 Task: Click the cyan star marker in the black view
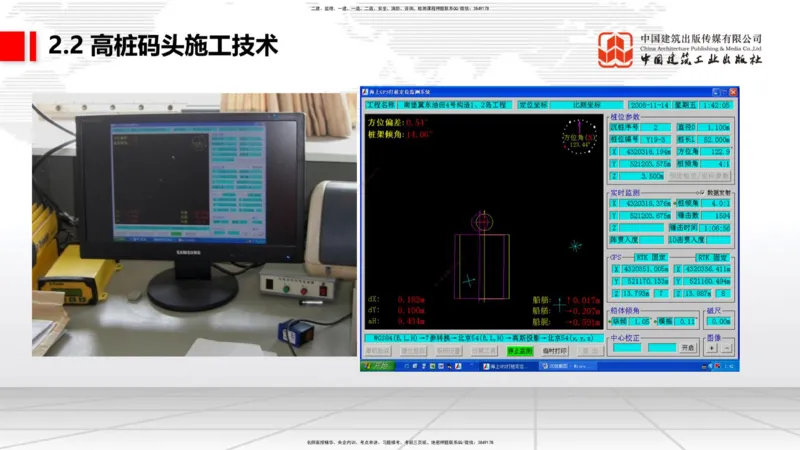tap(576, 246)
